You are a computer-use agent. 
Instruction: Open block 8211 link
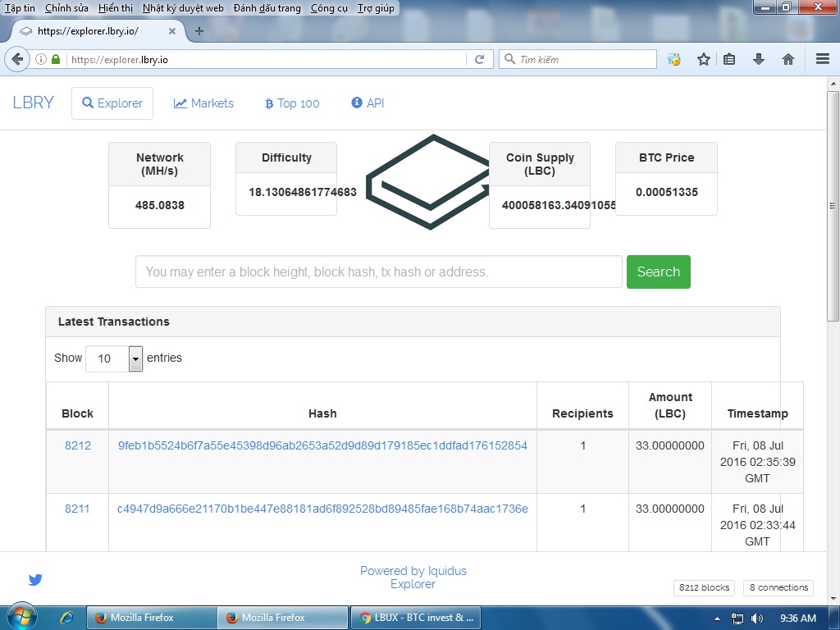click(77, 509)
